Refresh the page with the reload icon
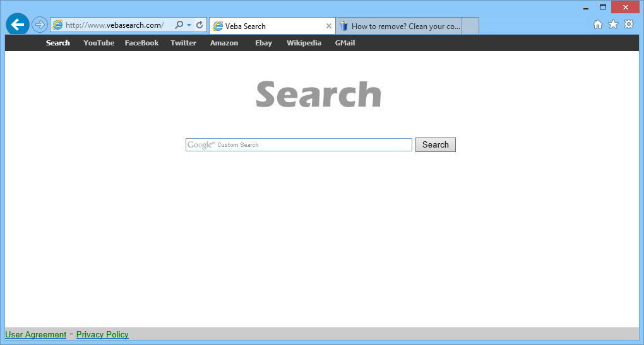 [x=200, y=25]
